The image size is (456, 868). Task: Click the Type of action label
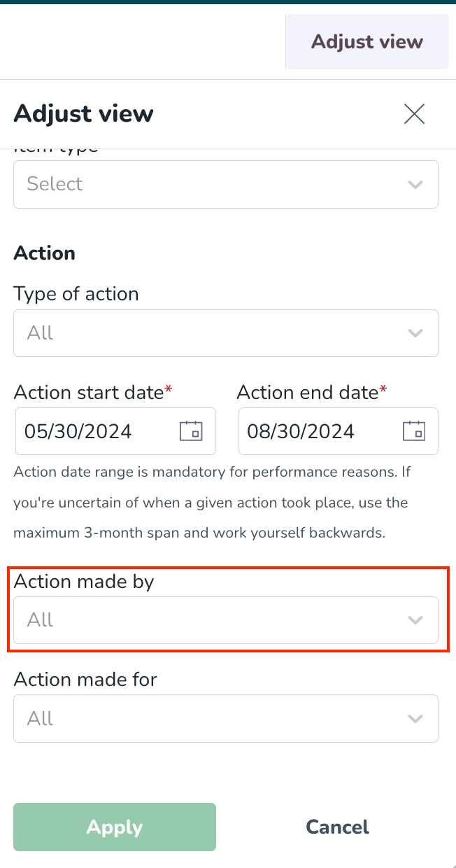(76, 294)
